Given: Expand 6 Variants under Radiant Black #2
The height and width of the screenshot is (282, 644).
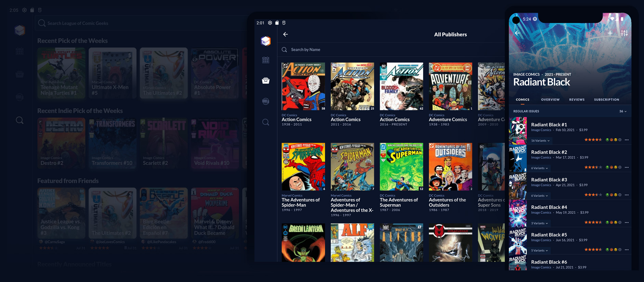Looking at the screenshot, I should pos(539,168).
